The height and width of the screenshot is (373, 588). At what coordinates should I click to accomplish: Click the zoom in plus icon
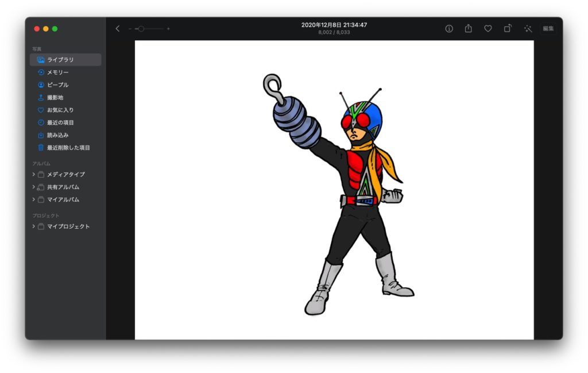pyautogui.click(x=168, y=29)
